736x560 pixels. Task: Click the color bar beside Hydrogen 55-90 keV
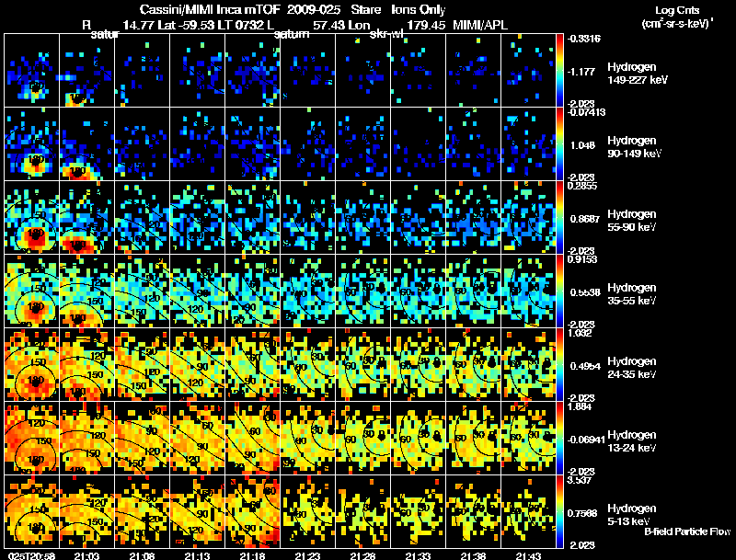tap(559, 218)
